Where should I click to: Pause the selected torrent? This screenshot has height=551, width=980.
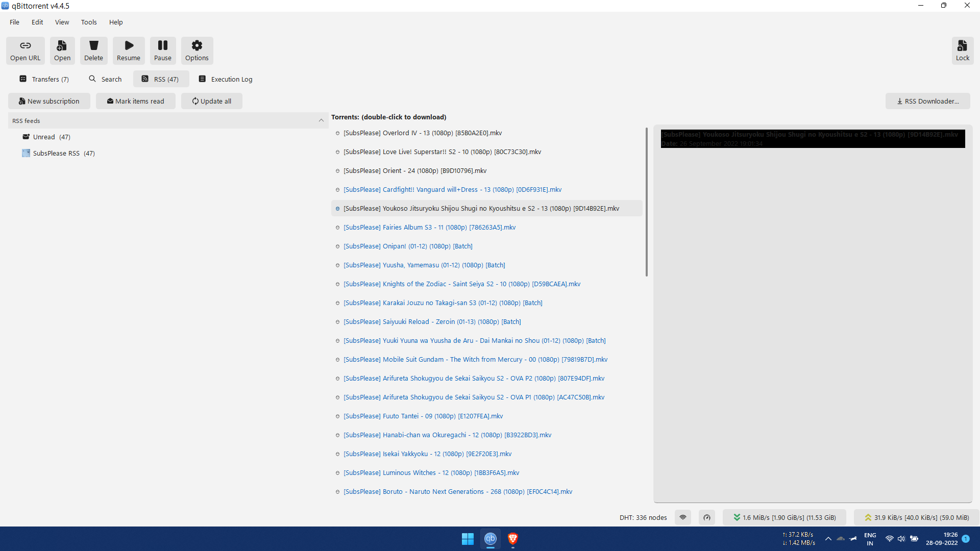[x=162, y=50]
